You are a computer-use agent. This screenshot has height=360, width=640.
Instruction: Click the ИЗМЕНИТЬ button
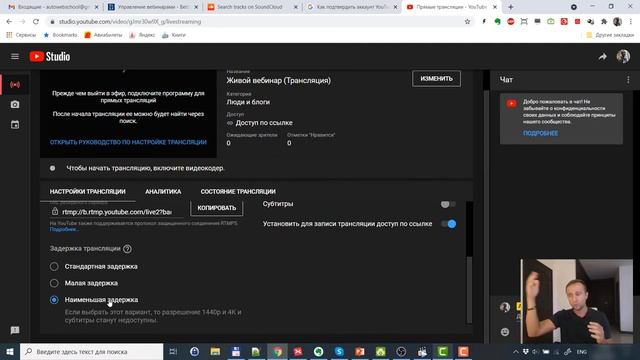(436, 79)
